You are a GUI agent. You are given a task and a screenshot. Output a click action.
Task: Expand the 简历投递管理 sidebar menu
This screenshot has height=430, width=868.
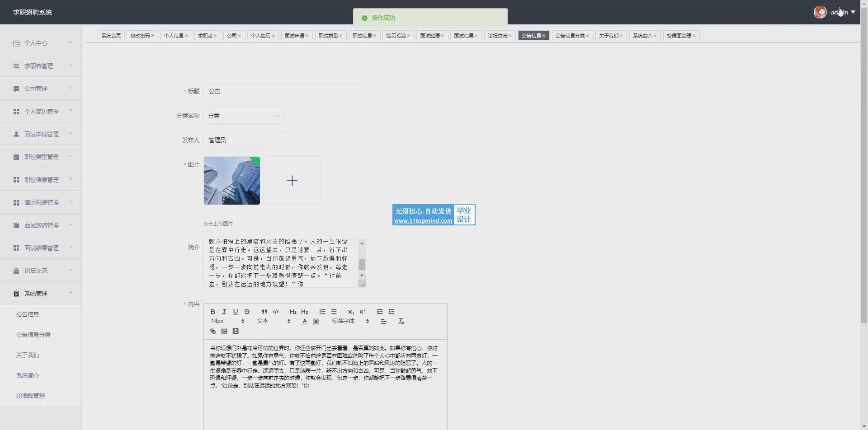[41, 202]
